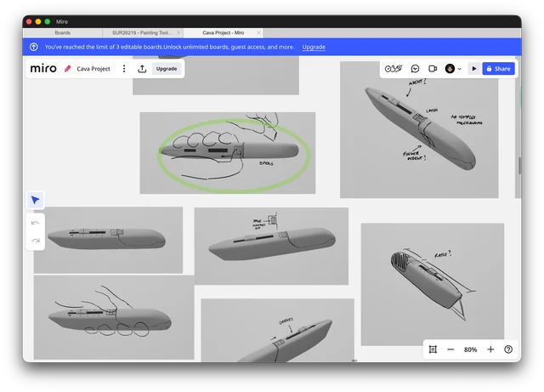
Task: Close the SUR26219 Painting Tool tab
Action: [x=178, y=32]
